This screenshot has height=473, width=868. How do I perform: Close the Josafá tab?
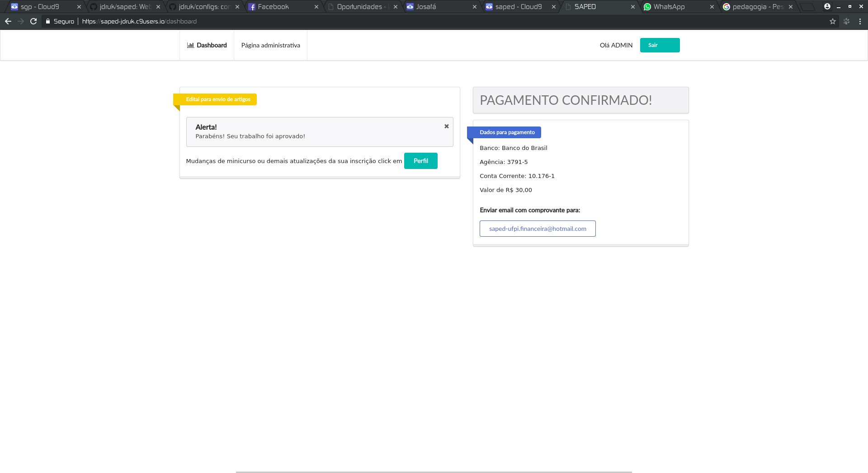point(475,7)
